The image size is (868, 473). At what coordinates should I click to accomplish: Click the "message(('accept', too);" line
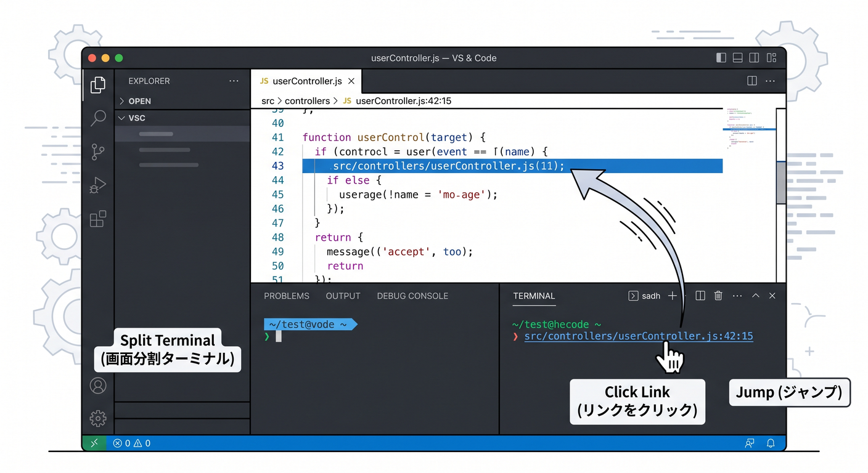point(399,251)
